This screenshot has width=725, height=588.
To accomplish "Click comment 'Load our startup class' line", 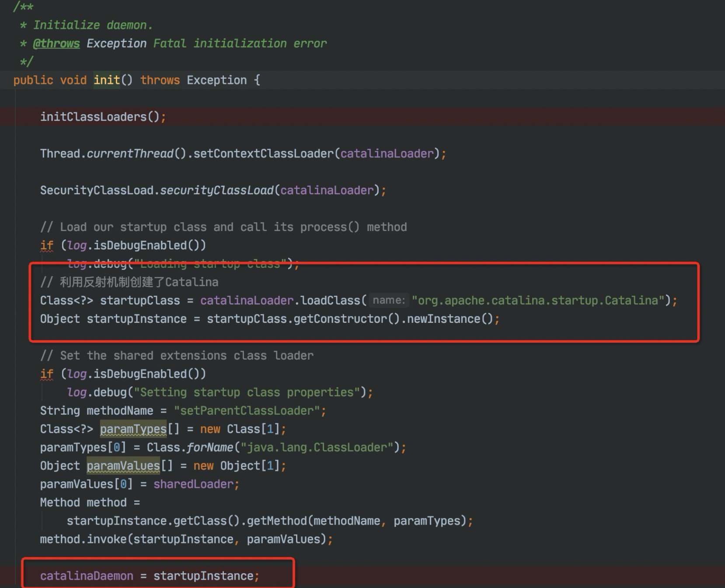I will (223, 227).
